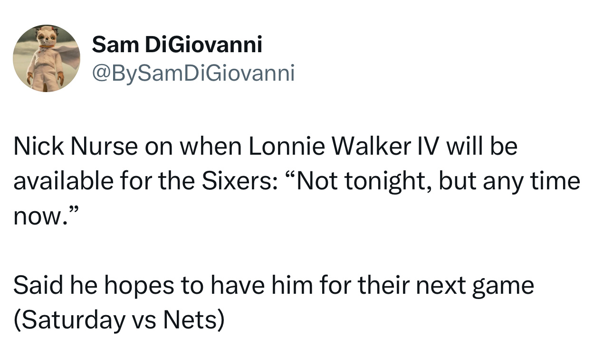Viewport: 613px width, 364px height.
Task: Open the Sam DiGiovanni display name
Action: tap(177, 45)
